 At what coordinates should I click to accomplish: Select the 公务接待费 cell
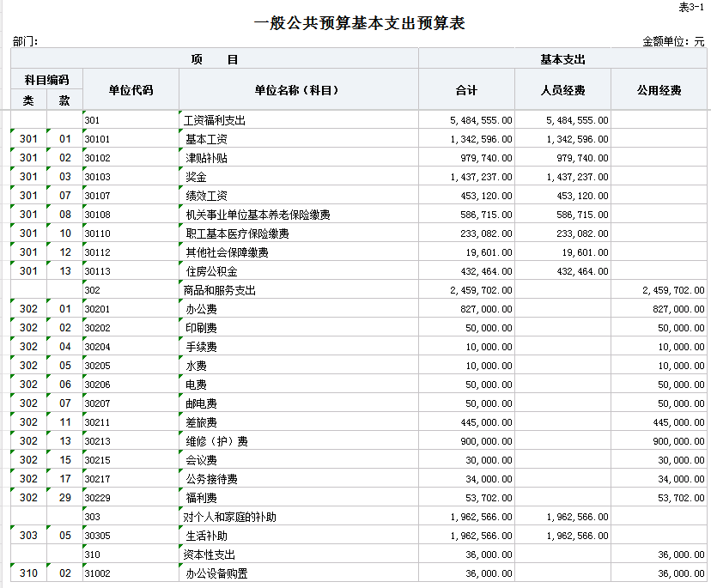coord(298,479)
